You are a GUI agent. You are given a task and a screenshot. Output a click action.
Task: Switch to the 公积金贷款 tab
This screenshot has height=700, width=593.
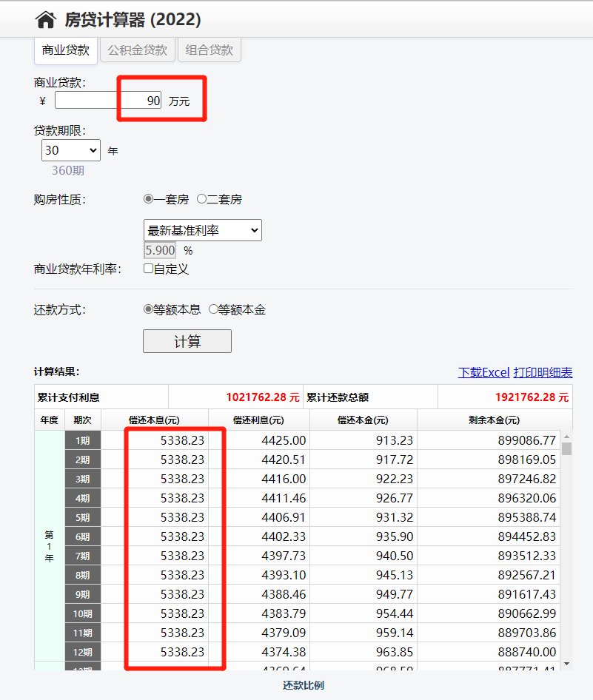click(138, 50)
